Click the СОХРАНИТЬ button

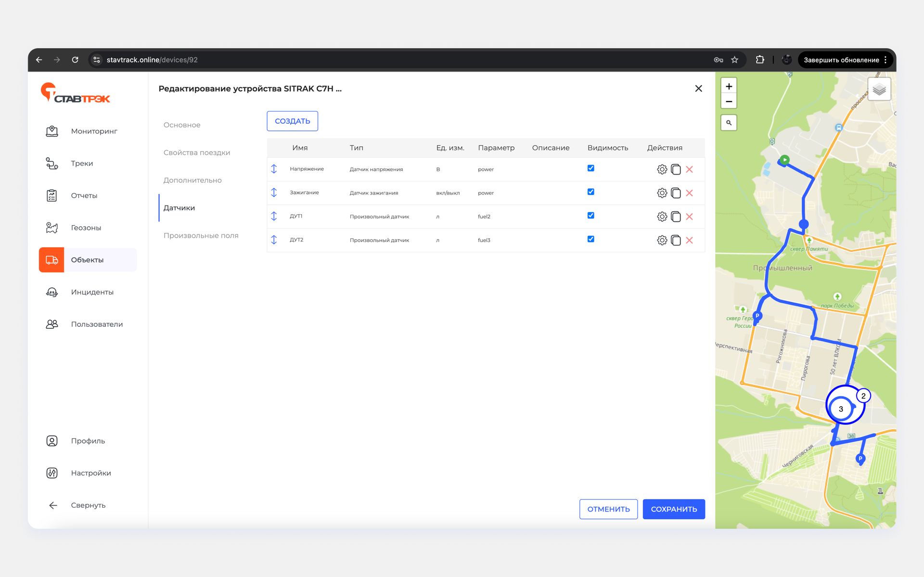pyautogui.click(x=673, y=509)
